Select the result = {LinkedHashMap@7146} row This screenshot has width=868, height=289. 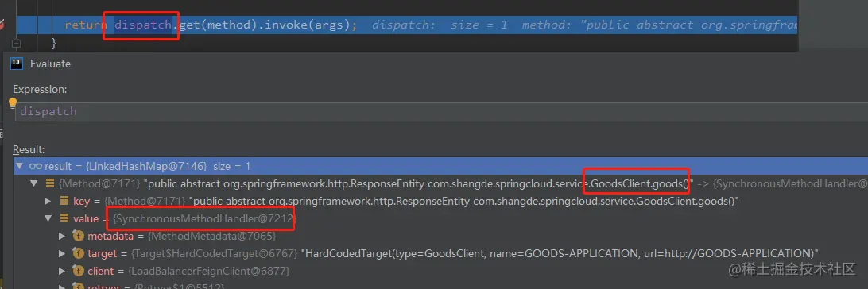(x=440, y=166)
